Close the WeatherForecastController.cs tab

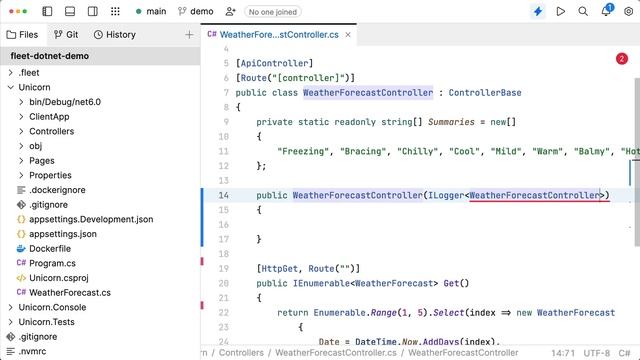(348, 35)
